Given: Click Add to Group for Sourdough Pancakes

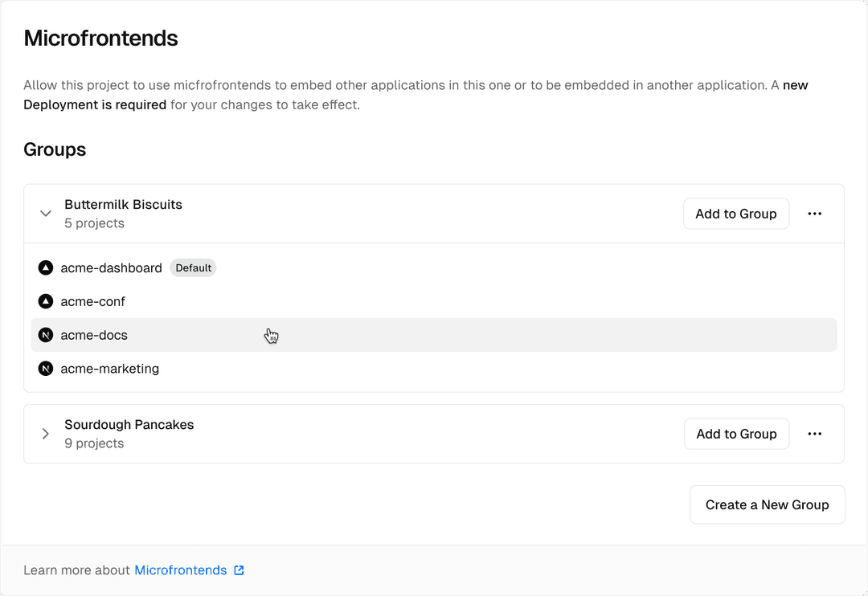Looking at the screenshot, I should (736, 434).
